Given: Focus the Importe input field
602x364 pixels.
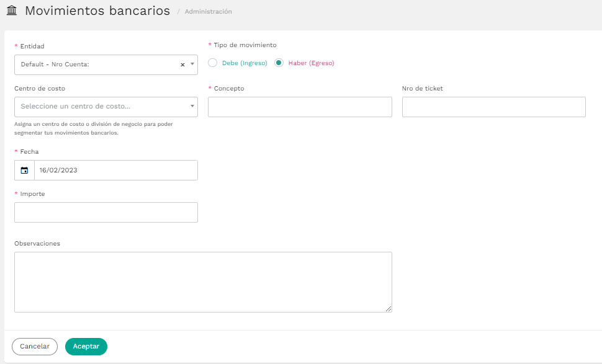Looking at the screenshot, I should [106, 212].
